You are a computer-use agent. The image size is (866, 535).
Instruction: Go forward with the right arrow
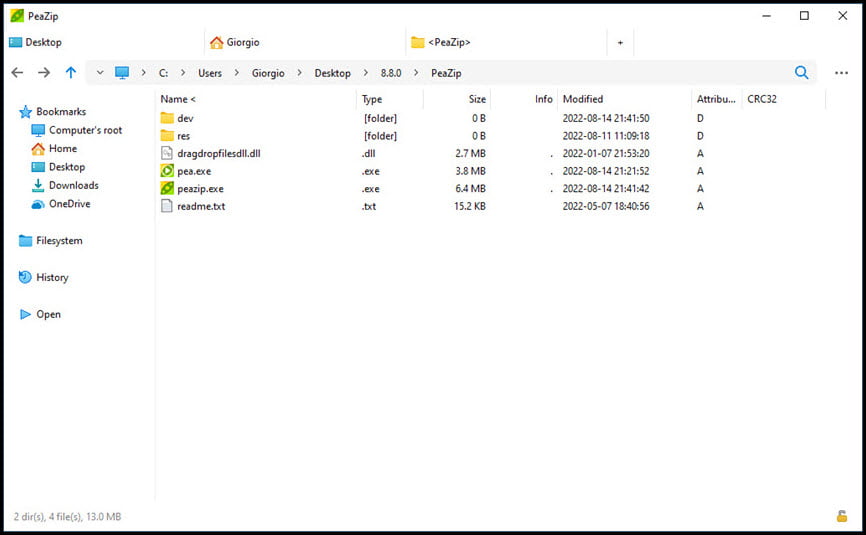(x=44, y=72)
